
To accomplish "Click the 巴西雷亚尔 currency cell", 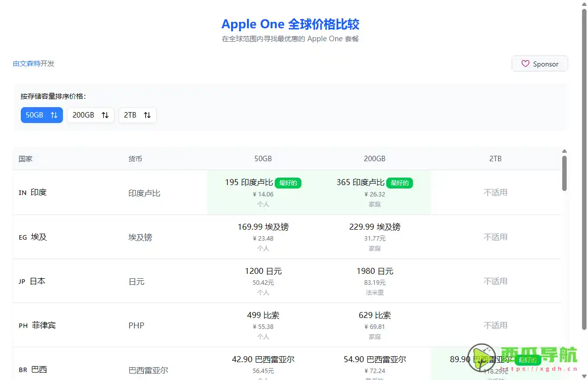I will point(148,370).
